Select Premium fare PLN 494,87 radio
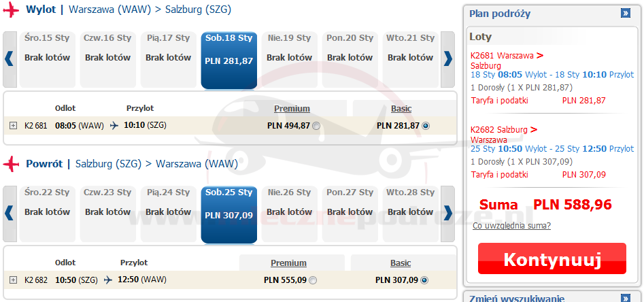 point(316,126)
